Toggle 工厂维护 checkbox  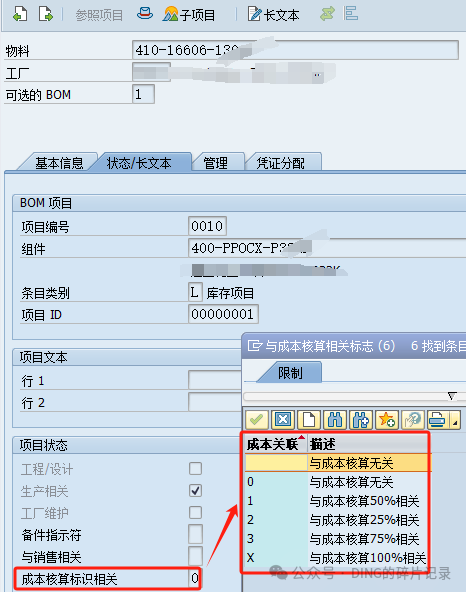[195, 512]
